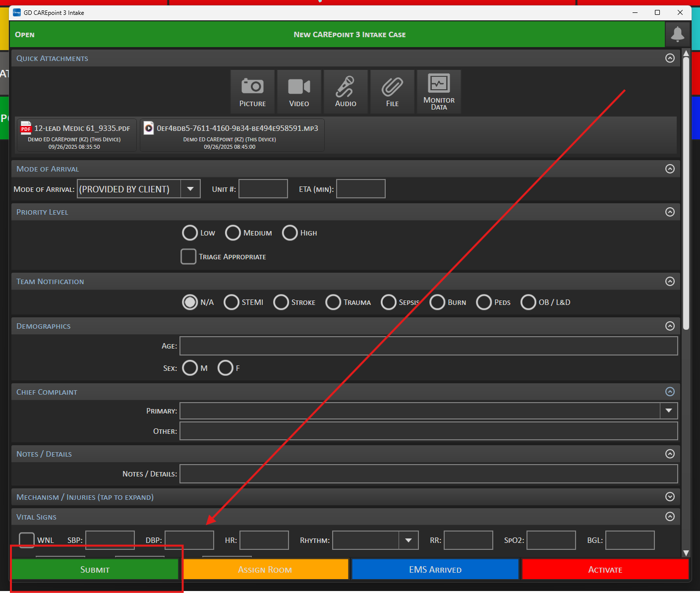Collapse the Priority Level section
This screenshot has width=700, height=593.
(x=670, y=212)
